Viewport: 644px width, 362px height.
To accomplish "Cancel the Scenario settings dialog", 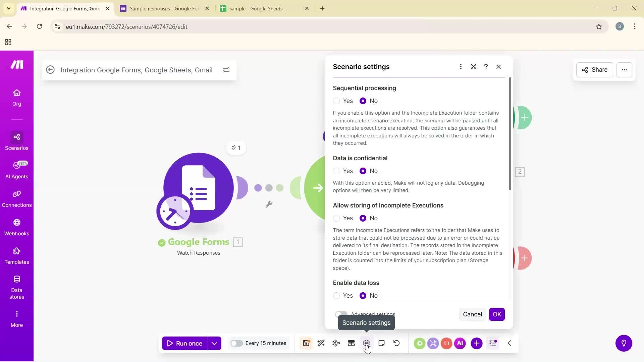I will coord(472,314).
